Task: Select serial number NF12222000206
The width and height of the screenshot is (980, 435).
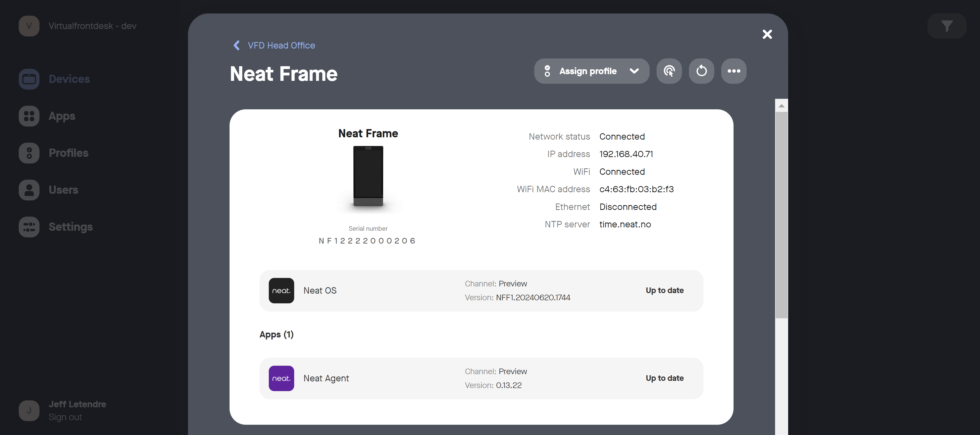Action: 367,241
